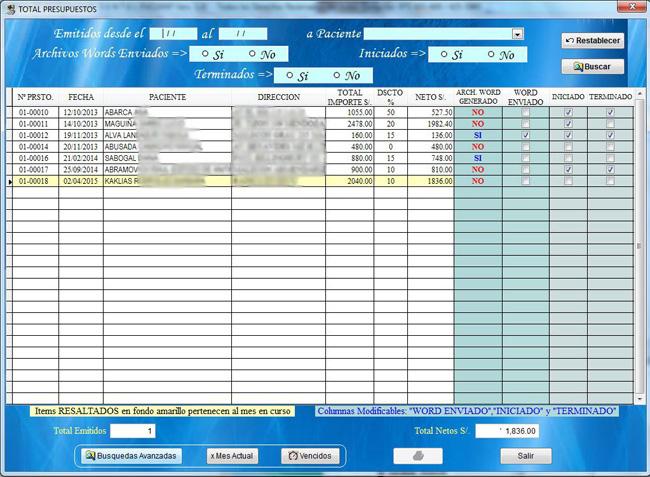Click the Total Netos S/. field

507,431
